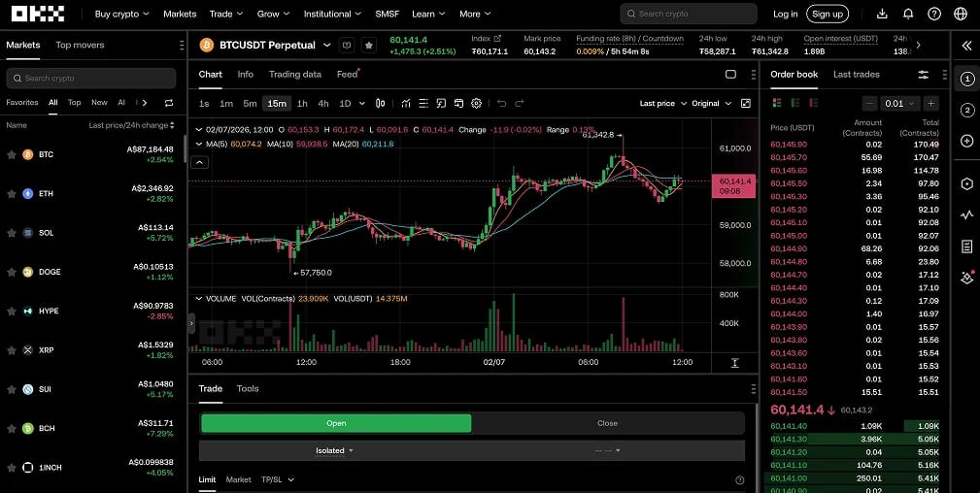Show sell-only (red) order book view
This screenshot has width=980, height=493.
pos(813,103)
